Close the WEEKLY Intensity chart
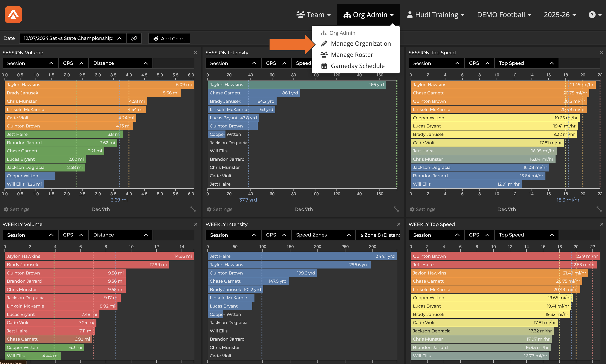The image size is (606, 364). [x=399, y=224]
